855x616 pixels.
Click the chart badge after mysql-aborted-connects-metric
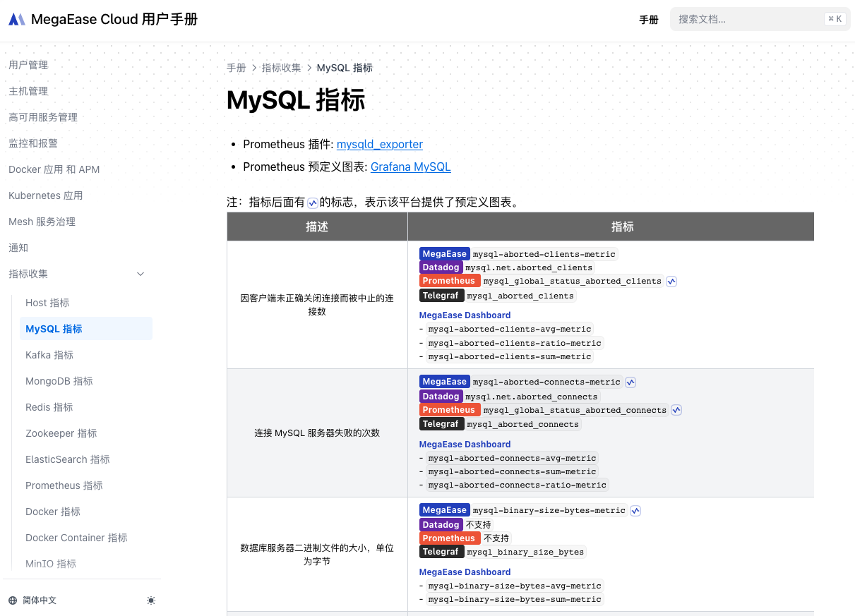click(630, 382)
